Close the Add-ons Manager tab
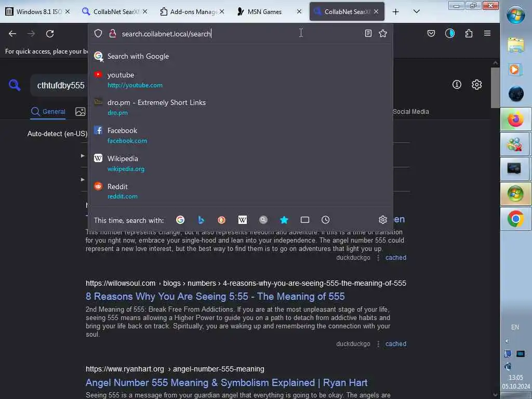 coord(221,11)
